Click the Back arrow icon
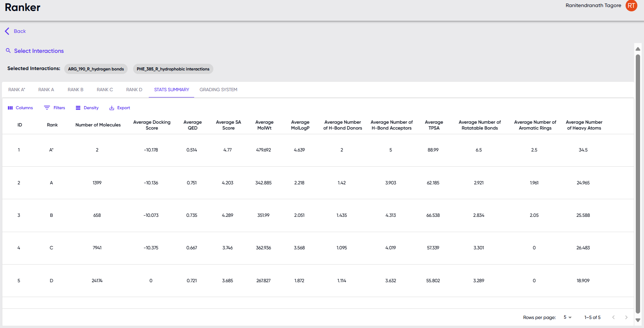The width and height of the screenshot is (644, 328). [x=7, y=31]
